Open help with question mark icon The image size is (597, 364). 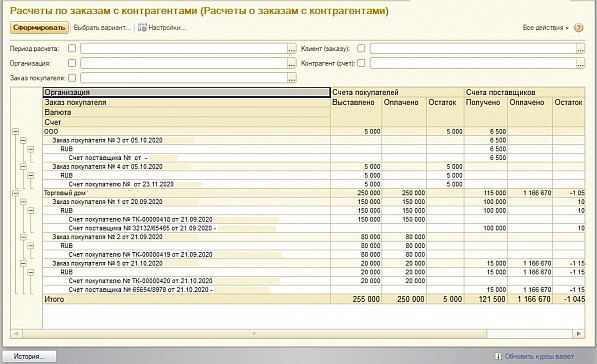point(578,28)
